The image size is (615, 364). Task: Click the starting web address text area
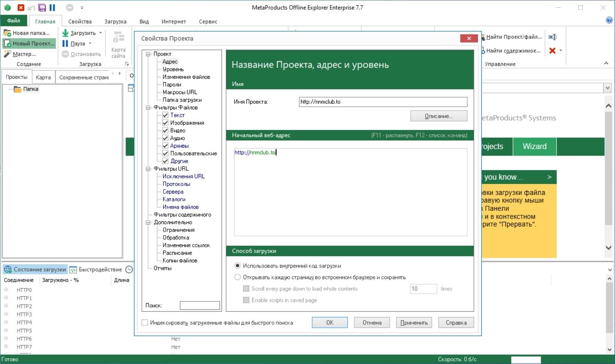[x=351, y=192]
